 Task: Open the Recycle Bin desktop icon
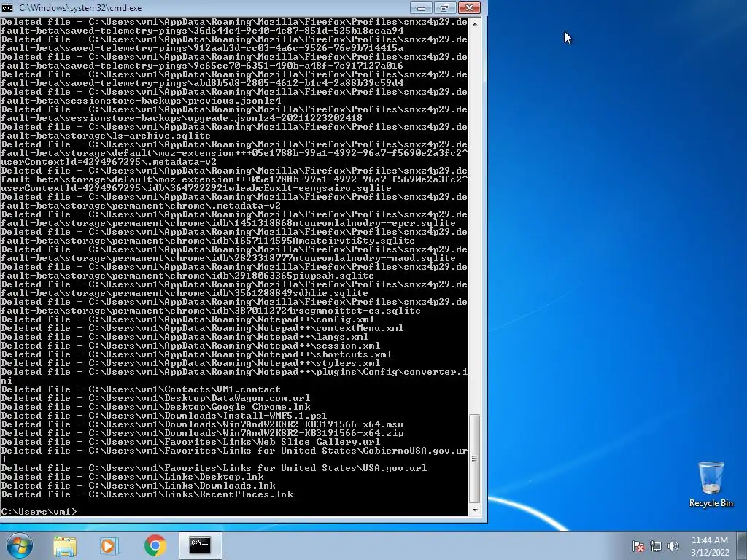click(711, 484)
